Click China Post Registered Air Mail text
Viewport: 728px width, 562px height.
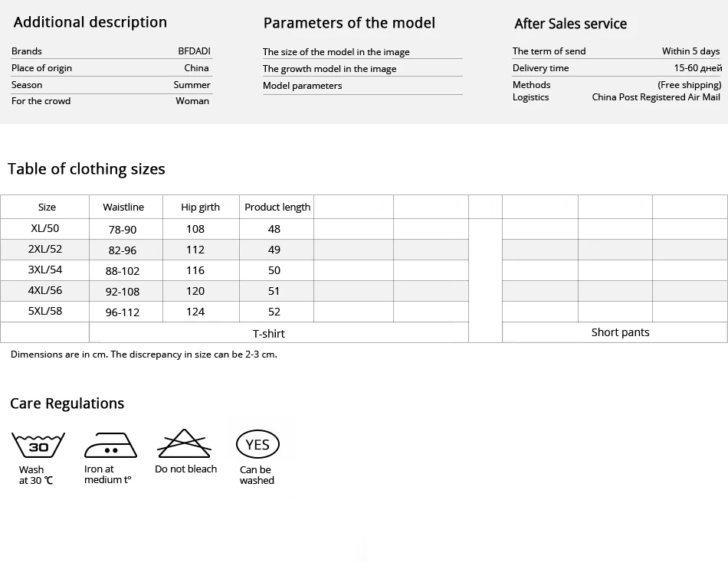[x=656, y=97]
